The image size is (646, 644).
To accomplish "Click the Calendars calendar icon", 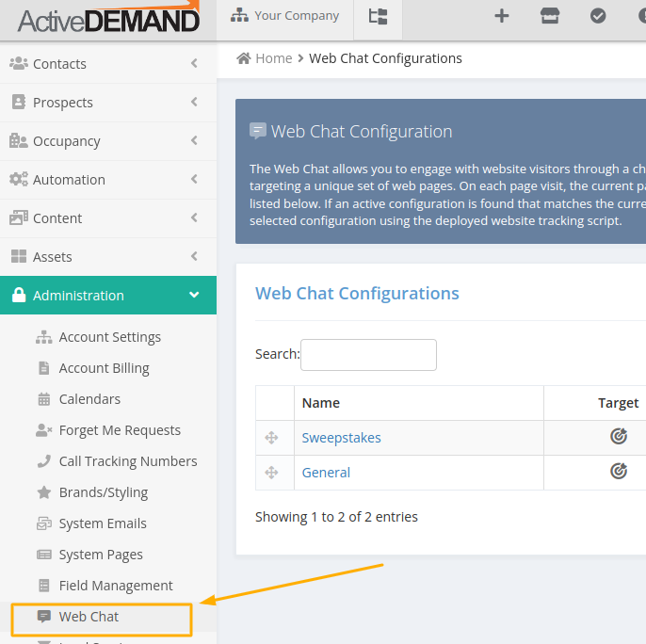I will click(x=43, y=399).
